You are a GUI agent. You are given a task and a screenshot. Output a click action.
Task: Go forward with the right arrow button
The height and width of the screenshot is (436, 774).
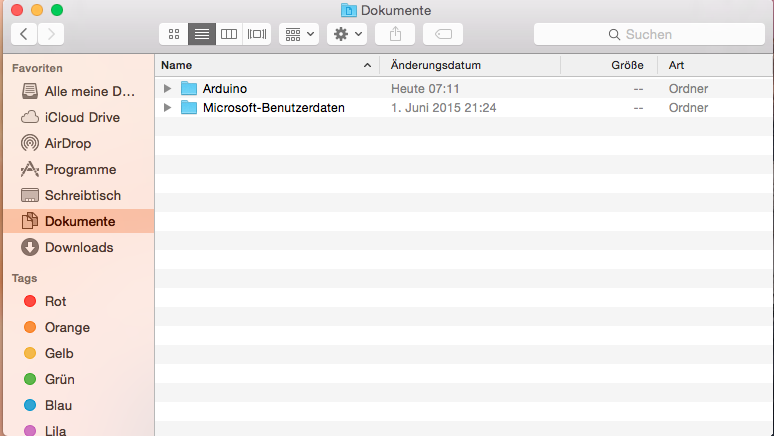(51, 34)
